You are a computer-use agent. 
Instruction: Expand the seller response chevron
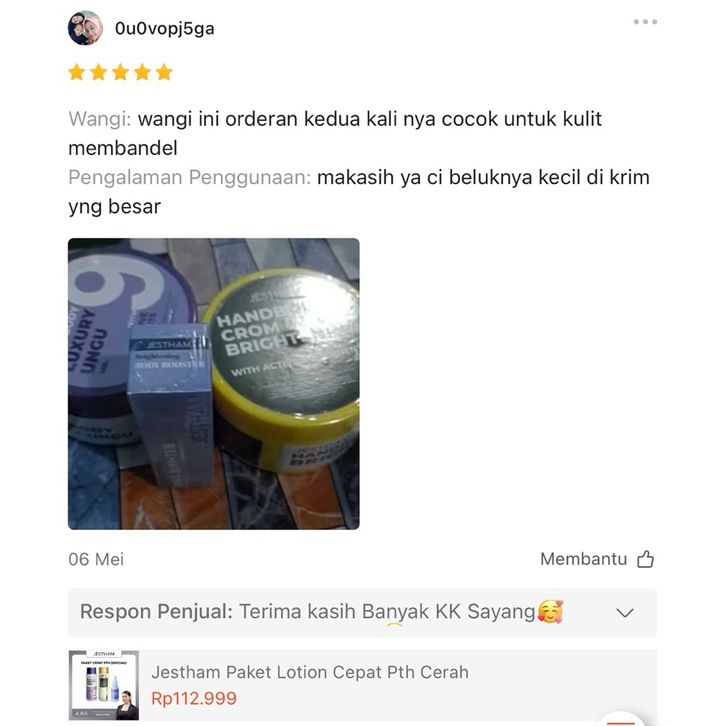coord(625,613)
